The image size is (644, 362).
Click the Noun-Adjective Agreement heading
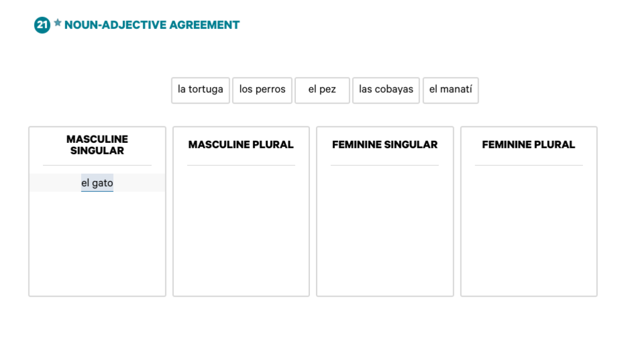(x=152, y=25)
